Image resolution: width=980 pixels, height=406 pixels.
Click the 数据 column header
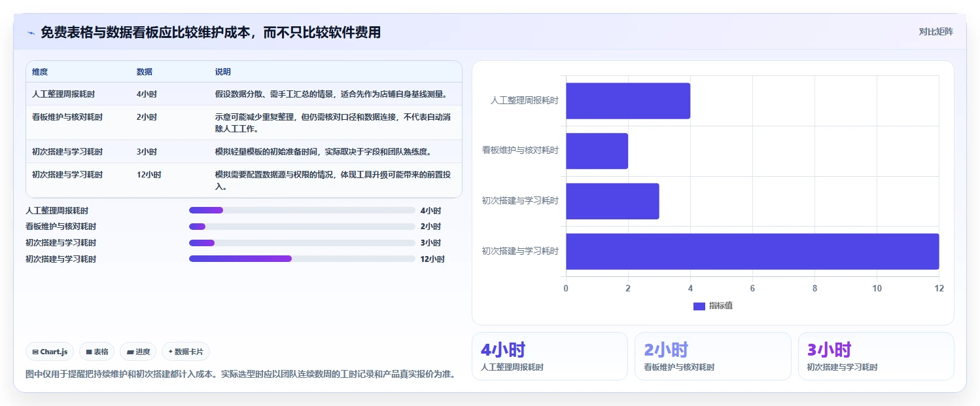coord(145,72)
